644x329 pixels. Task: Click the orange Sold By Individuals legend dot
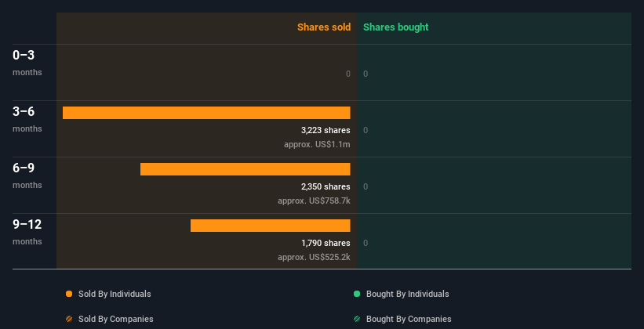click(x=69, y=294)
